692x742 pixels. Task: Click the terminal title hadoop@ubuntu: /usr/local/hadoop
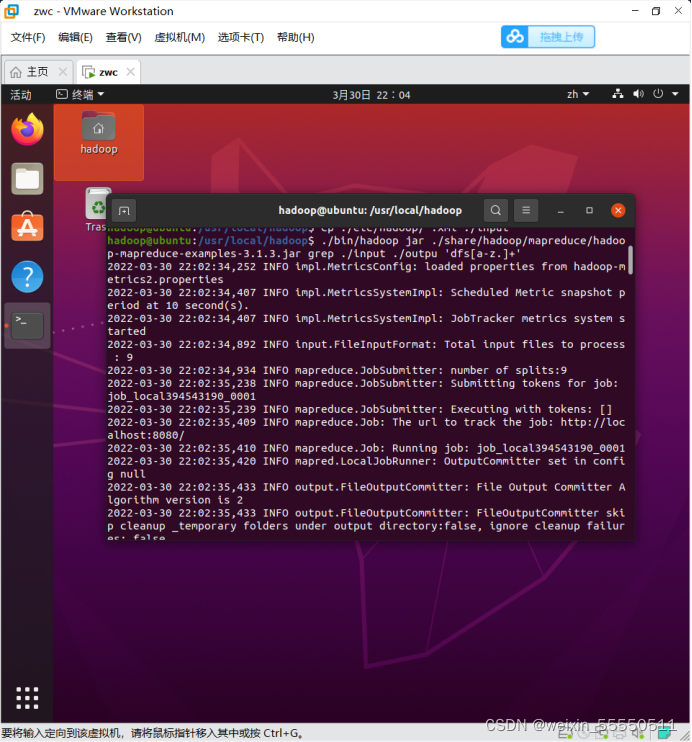pyautogui.click(x=370, y=211)
